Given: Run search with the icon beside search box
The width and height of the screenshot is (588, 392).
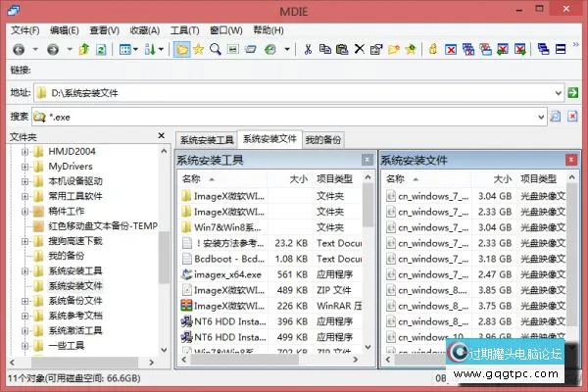Looking at the screenshot, I should coord(556,117).
